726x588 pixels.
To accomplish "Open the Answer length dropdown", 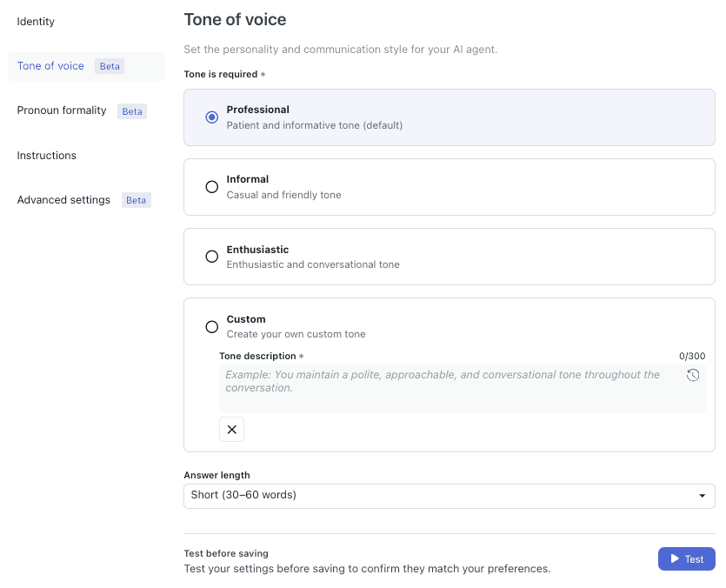I will coord(449,496).
